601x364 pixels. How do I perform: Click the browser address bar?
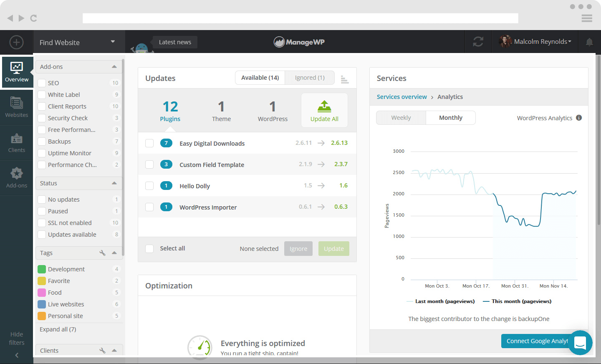pos(300,18)
